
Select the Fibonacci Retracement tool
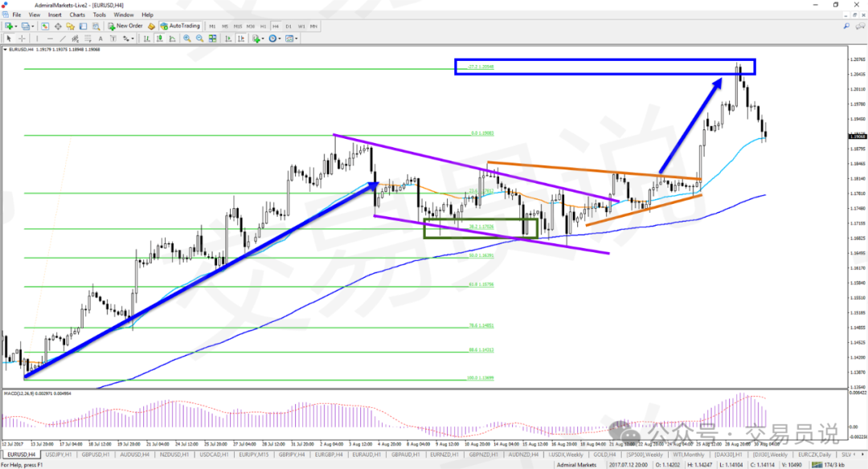click(88, 39)
